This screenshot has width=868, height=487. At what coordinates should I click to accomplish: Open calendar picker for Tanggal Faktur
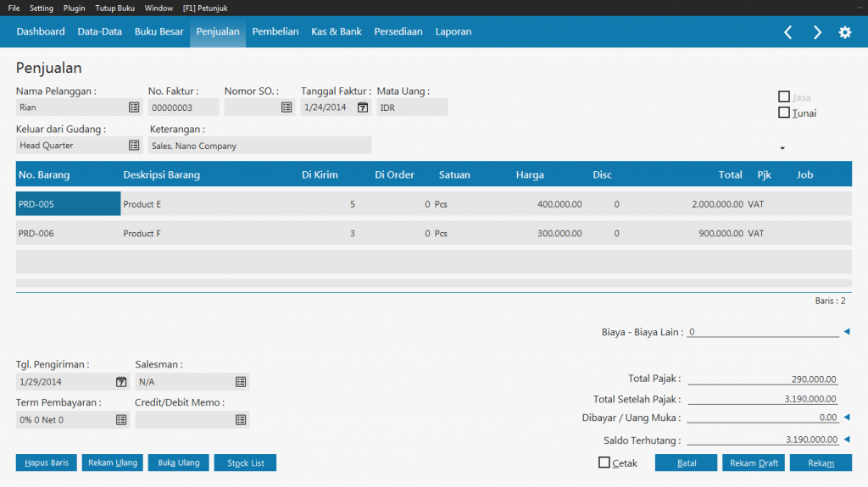363,108
